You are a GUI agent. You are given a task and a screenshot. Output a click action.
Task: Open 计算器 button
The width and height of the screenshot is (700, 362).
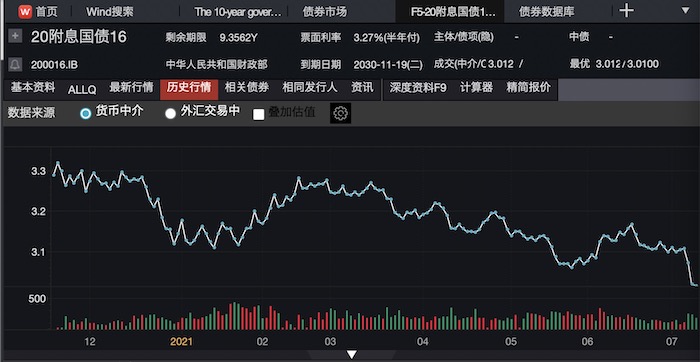pos(476,87)
